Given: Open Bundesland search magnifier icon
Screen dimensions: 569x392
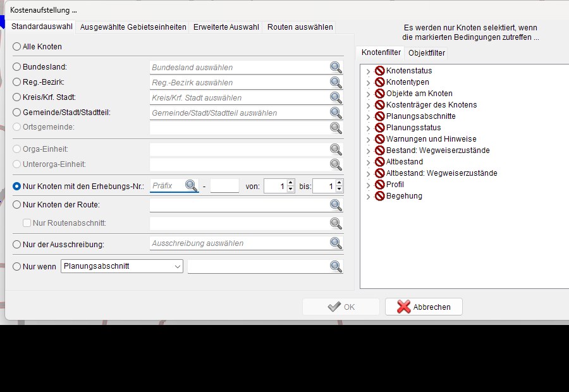Looking at the screenshot, I should click(x=336, y=67).
